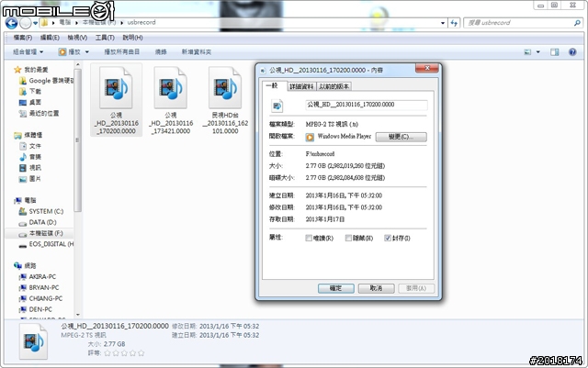
Task: Click the 取消 button
Action: pyautogui.click(x=376, y=288)
